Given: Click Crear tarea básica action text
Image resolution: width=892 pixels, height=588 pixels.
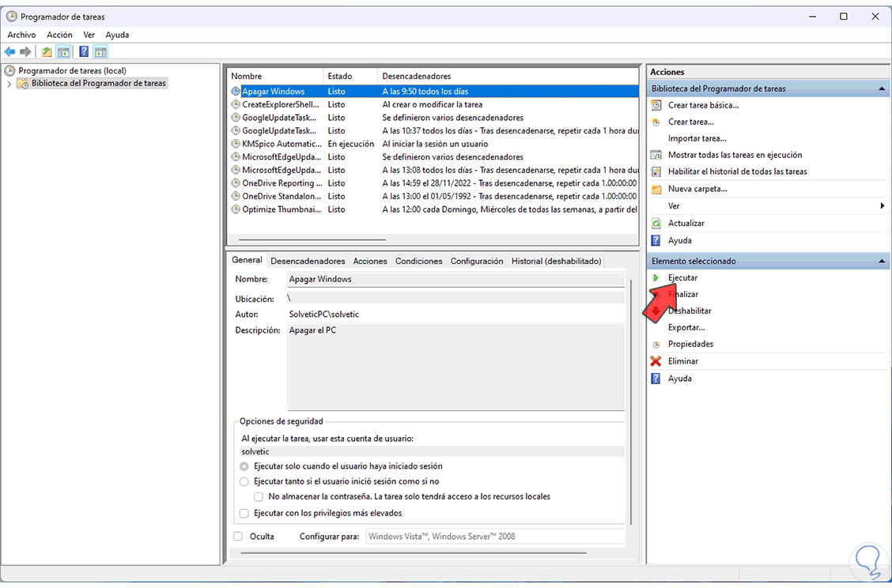Looking at the screenshot, I should [x=703, y=105].
